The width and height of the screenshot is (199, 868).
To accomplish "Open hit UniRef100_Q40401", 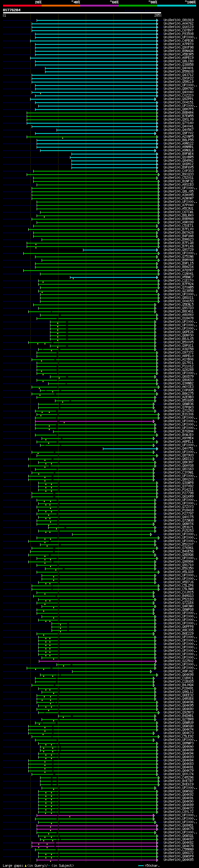I will [178, 68].
